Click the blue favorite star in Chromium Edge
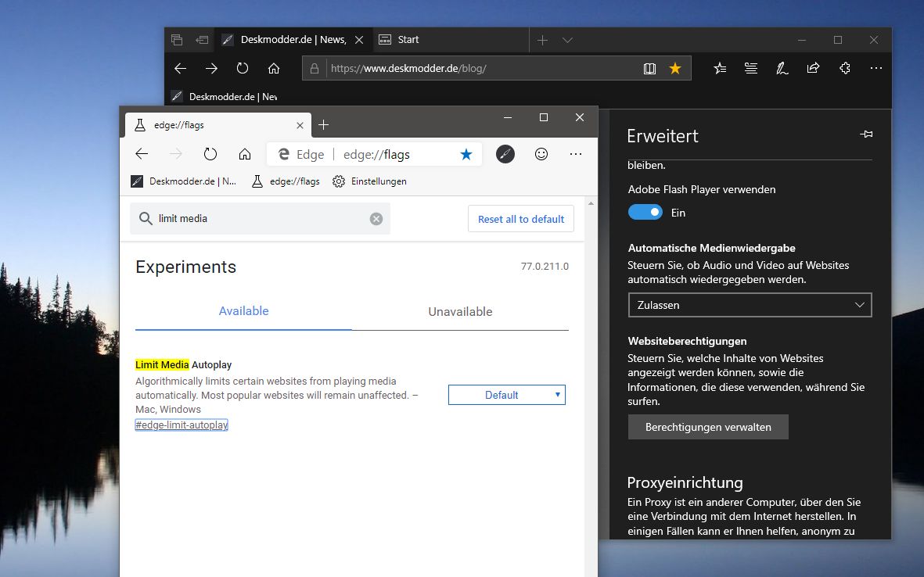Viewport: 924px width, 577px height. coord(466,154)
